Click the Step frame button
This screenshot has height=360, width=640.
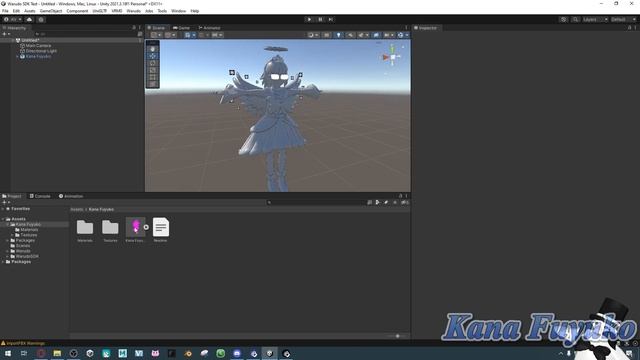(331, 19)
